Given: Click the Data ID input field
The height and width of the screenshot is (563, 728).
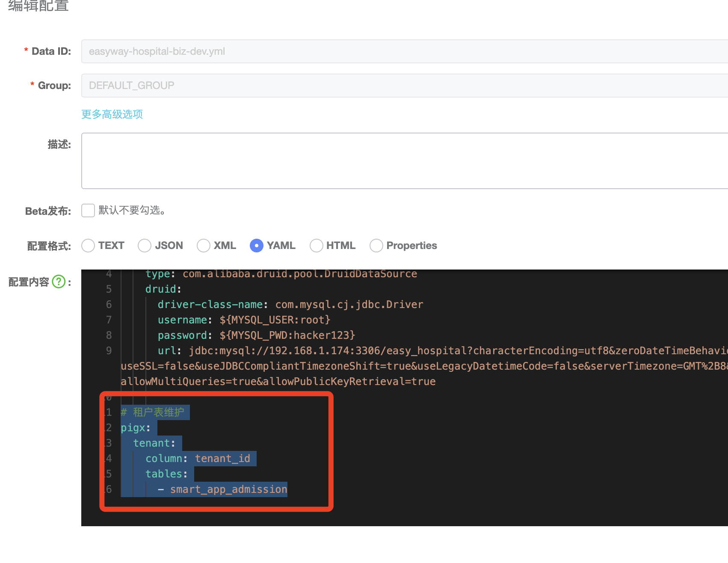Looking at the screenshot, I should pos(405,51).
